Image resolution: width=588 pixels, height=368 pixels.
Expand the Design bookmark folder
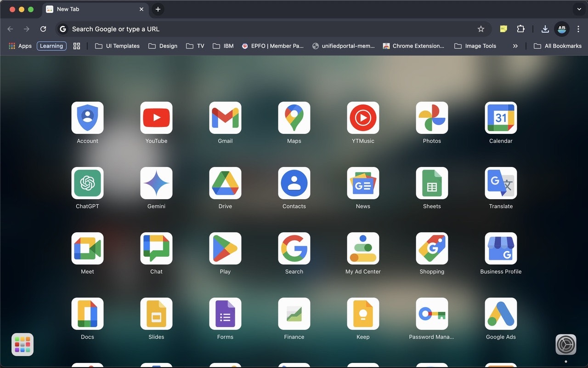(163, 46)
